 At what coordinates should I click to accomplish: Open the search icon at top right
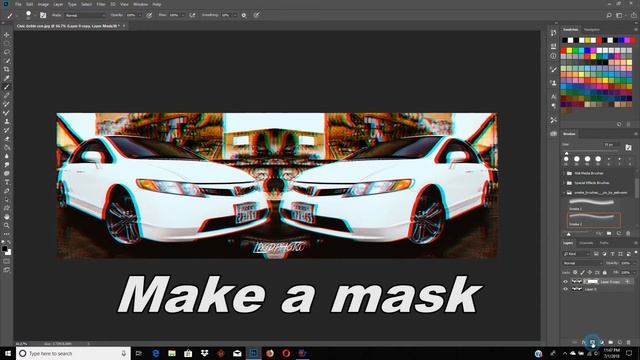tap(609, 15)
